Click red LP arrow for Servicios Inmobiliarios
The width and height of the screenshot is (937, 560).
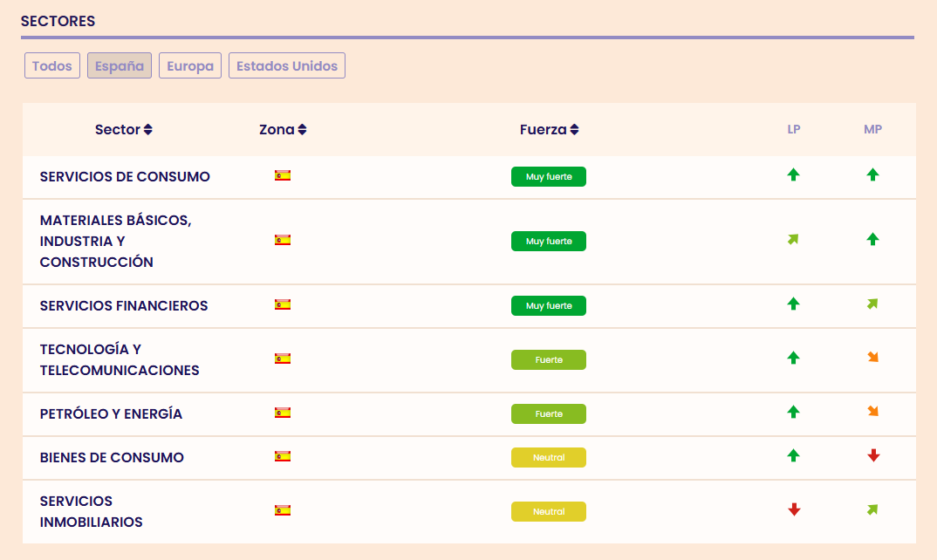tap(794, 509)
